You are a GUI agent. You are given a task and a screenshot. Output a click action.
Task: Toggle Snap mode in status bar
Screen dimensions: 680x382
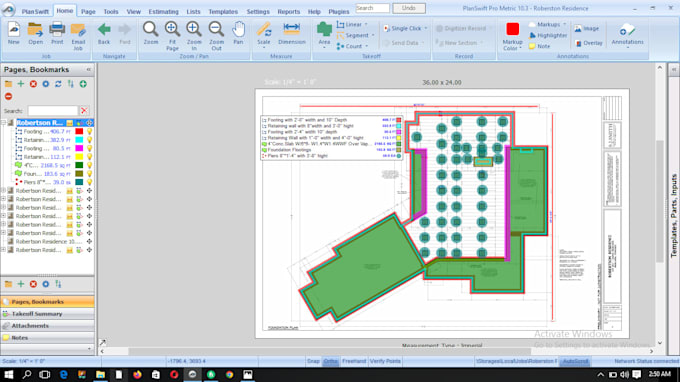tap(313, 361)
